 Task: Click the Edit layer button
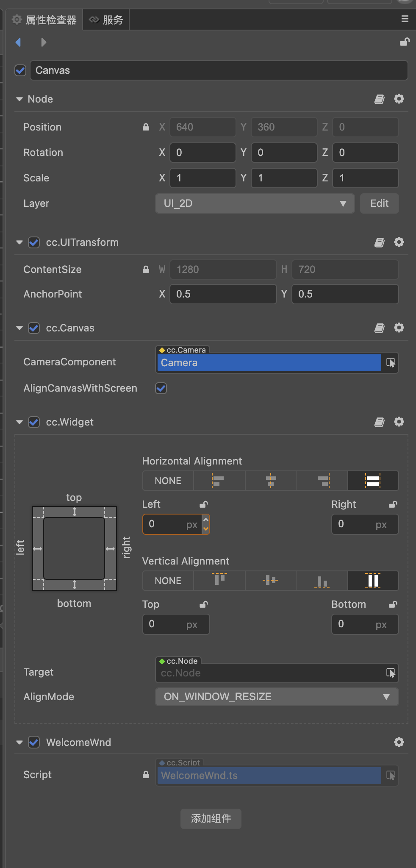tap(379, 203)
